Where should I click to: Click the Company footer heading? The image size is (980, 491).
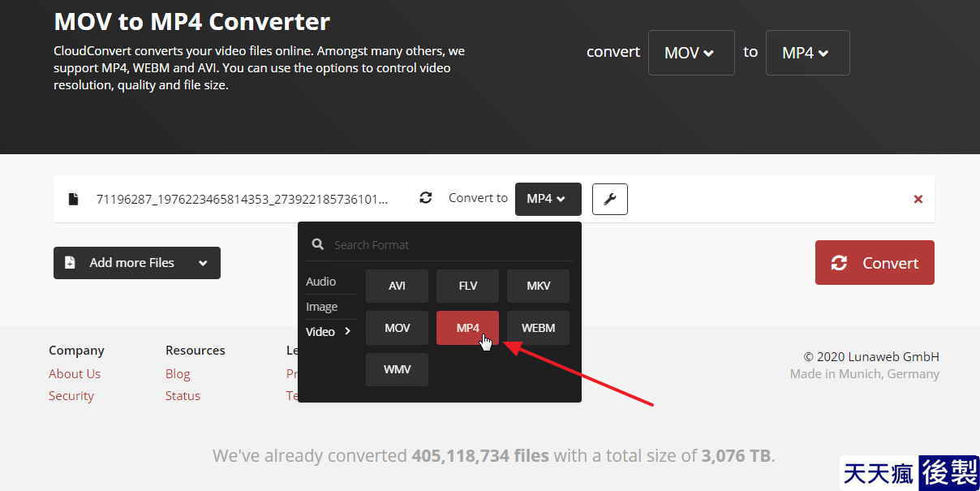(76, 351)
